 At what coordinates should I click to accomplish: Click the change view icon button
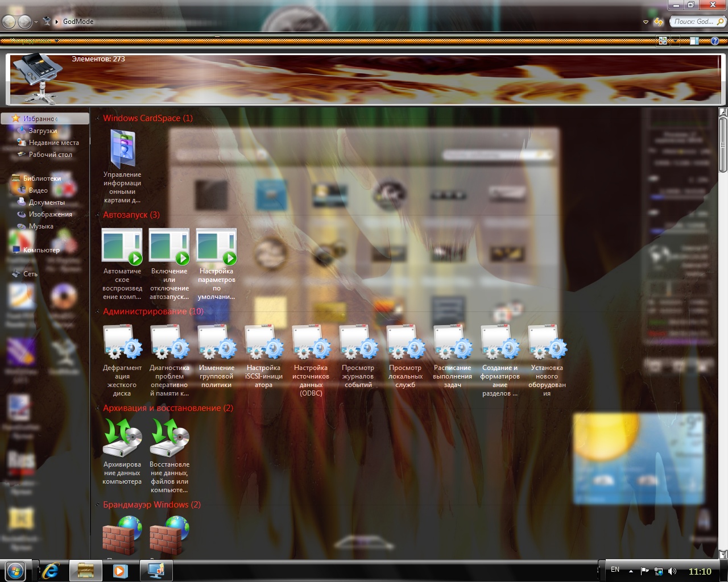(663, 41)
